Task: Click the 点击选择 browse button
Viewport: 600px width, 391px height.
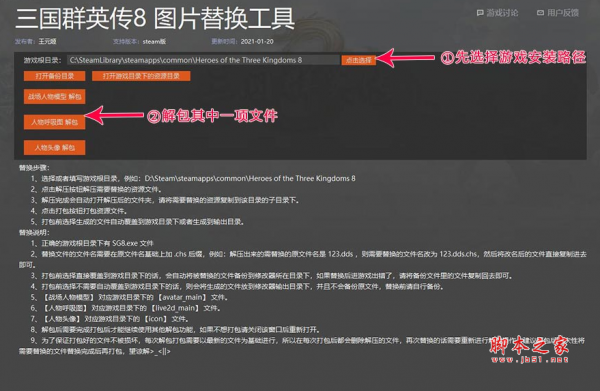Action: [x=359, y=60]
